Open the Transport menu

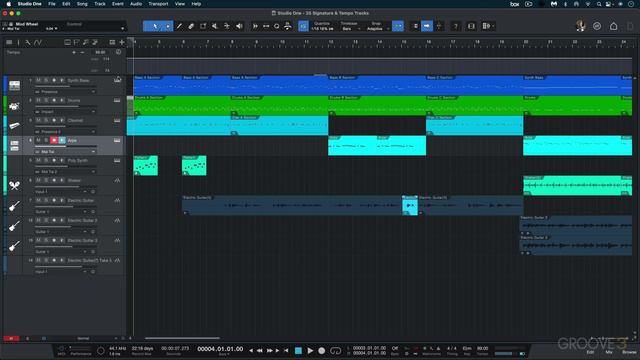point(158,4)
